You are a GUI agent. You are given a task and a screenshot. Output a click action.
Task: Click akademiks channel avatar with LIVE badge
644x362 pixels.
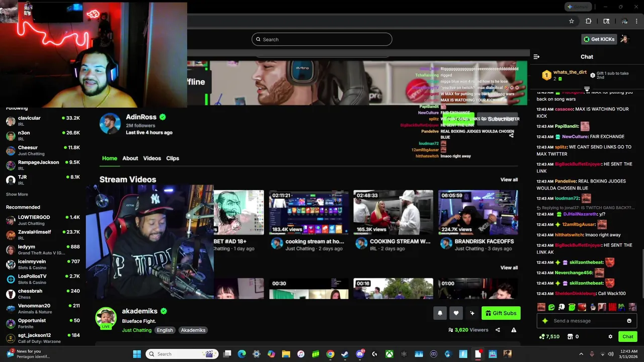[x=106, y=318]
